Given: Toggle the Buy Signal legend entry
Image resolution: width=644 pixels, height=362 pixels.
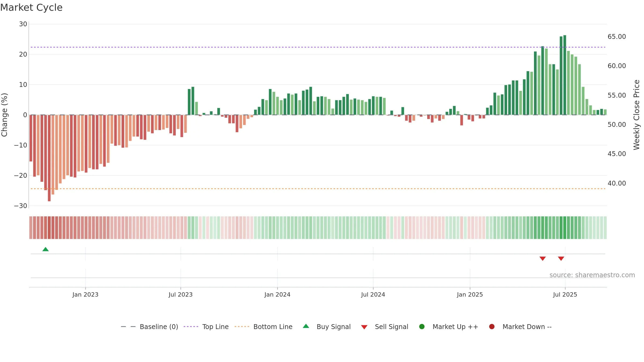Looking at the screenshot, I should [327, 327].
